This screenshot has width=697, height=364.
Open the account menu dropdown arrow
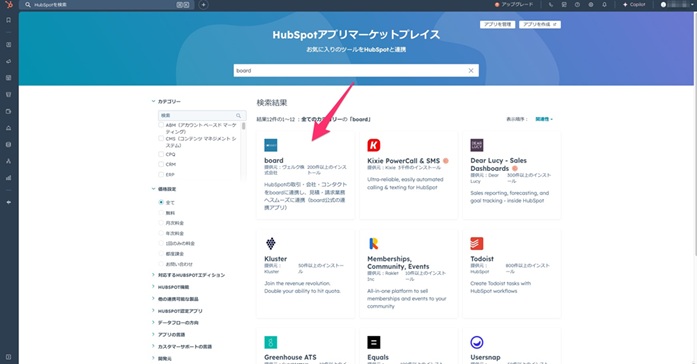[693, 4]
